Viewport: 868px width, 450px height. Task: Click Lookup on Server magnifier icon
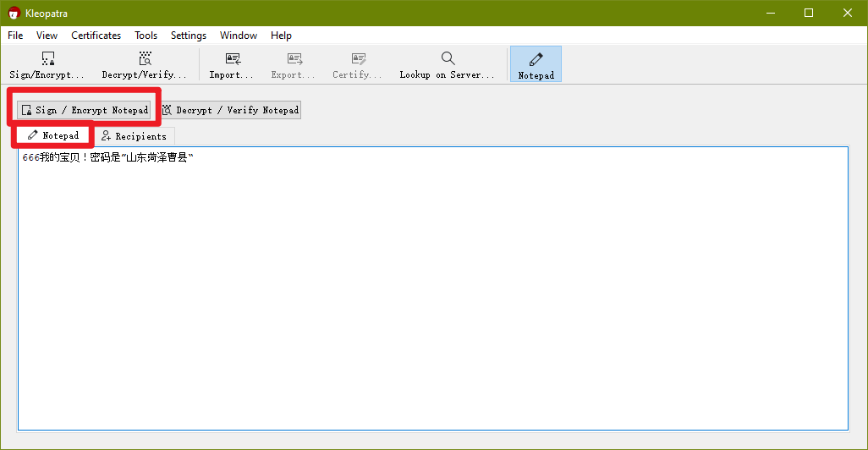click(x=448, y=58)
